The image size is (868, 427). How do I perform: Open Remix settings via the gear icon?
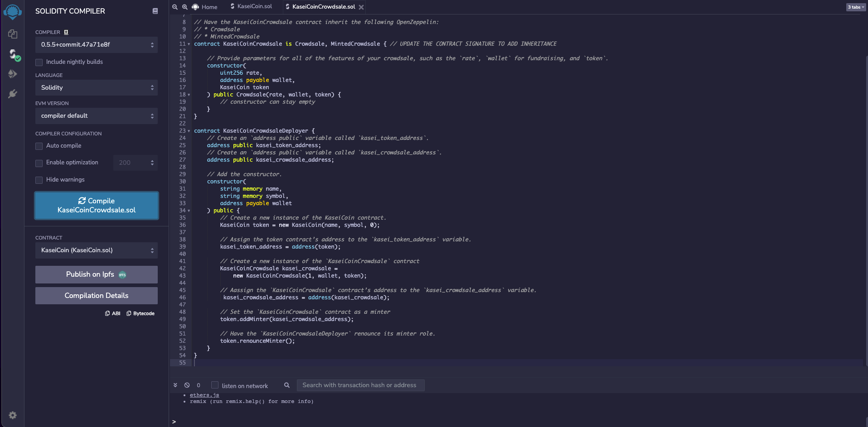point(12,415)
